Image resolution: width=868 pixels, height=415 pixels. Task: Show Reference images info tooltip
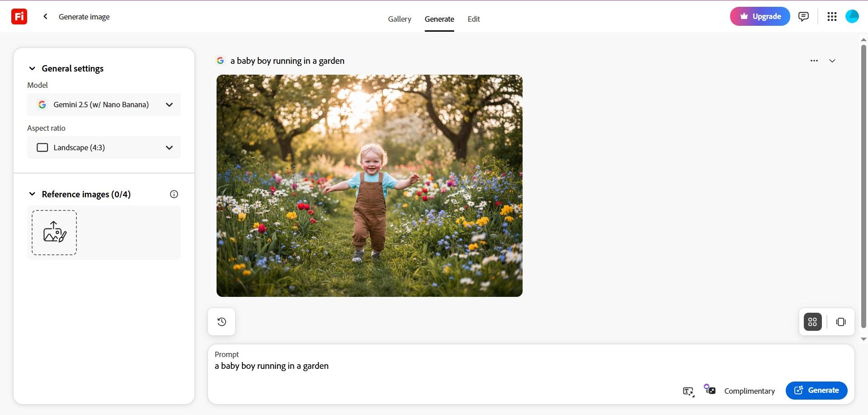pyautogui.click(x=174, y=194)
